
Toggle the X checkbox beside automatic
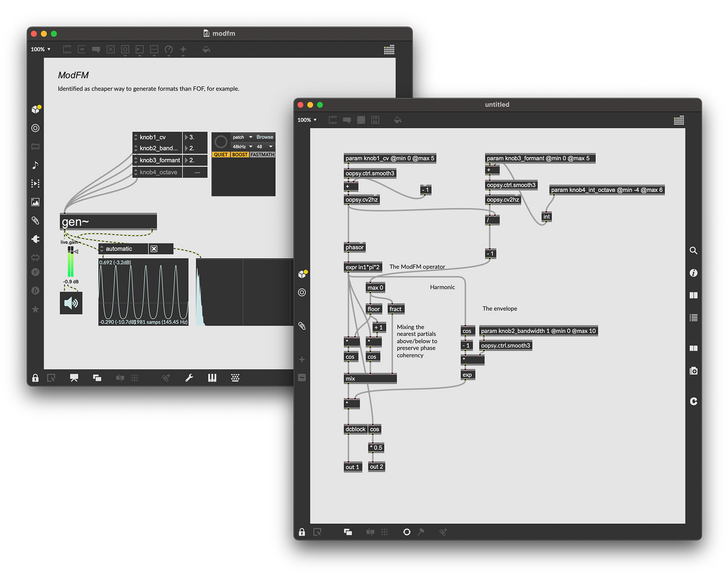(x=154, y=249)
